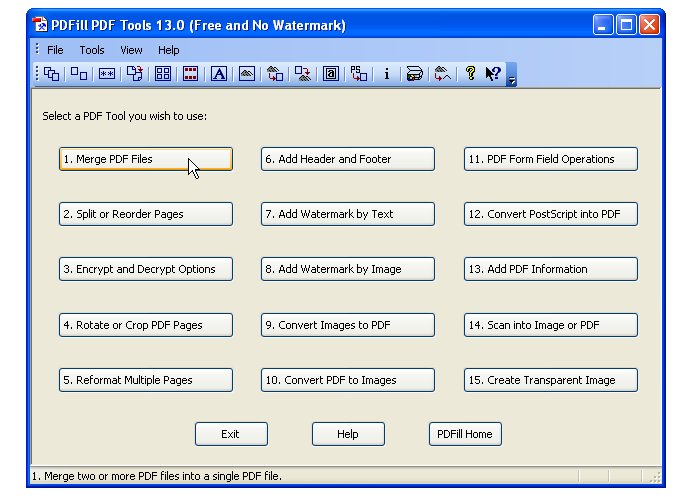Choose 2. Split or Reorder Pages

[146, 214]
